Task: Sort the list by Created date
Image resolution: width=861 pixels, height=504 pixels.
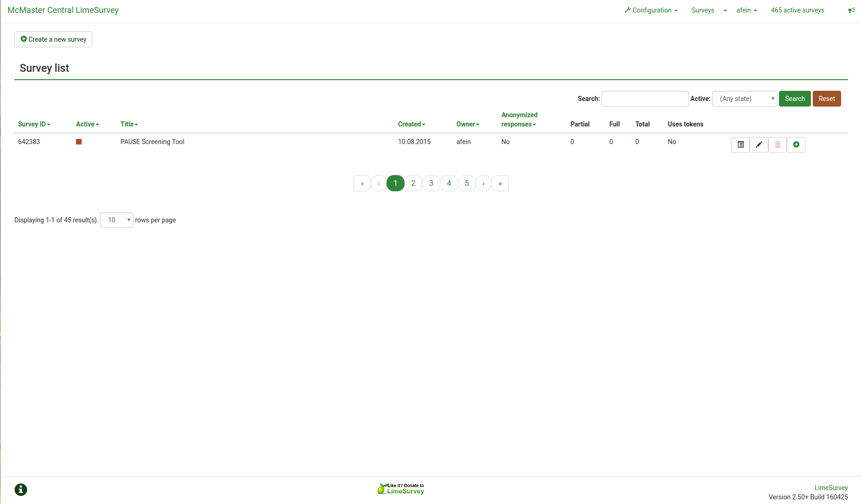Action: coord(412,124)
